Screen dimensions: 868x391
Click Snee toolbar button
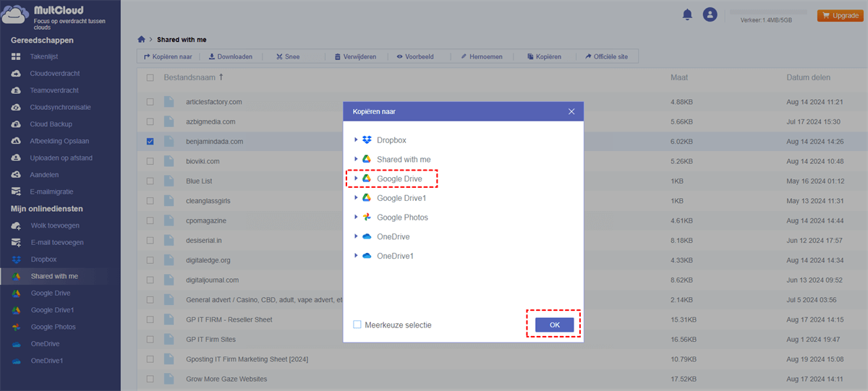point(288,56)
